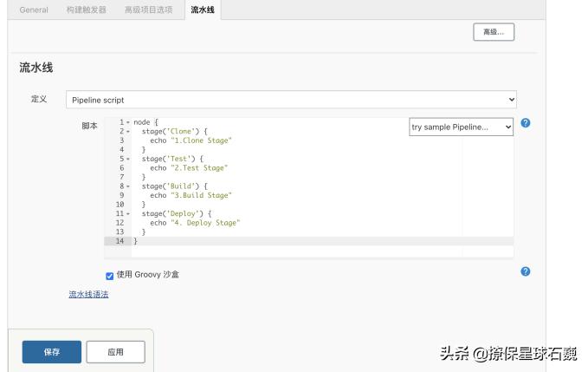Screen dimensions: 588x372
Task: Click the code line echo "1.Clone Stage"
Action: pos(191,140)
